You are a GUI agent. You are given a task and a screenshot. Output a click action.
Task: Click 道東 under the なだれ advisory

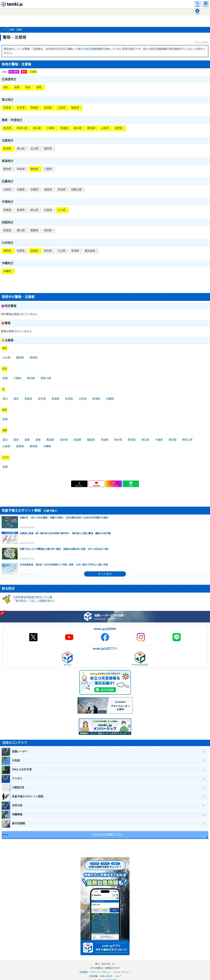(x=5, y=467)
